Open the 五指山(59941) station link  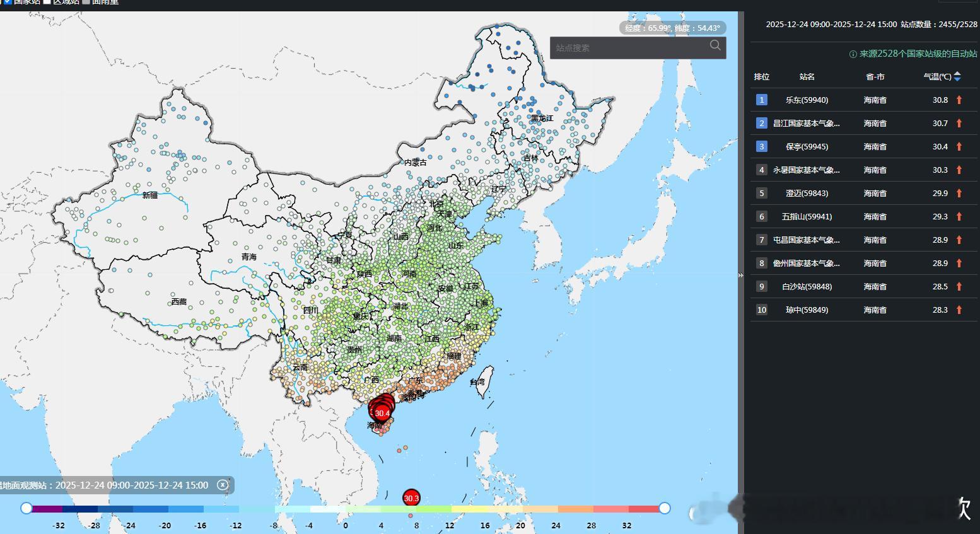806,216
